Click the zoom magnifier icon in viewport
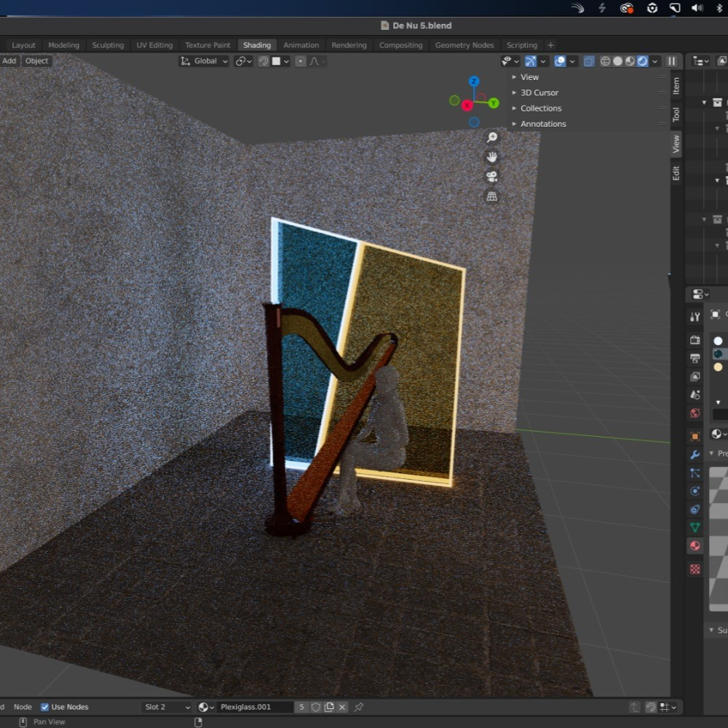 492,138
